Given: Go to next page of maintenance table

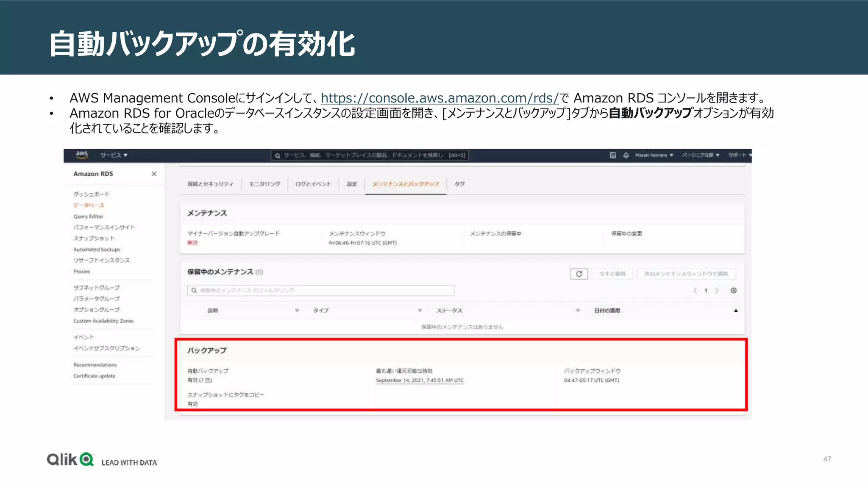Looking at the screenshot, I should pyautogui.click(x=717, y=290).
